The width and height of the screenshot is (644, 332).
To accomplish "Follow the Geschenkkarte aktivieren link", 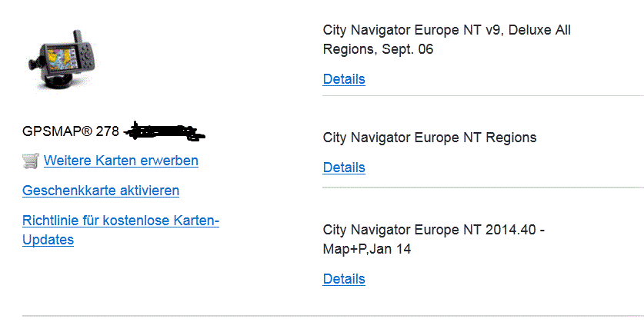I will (x=101, y=190).
